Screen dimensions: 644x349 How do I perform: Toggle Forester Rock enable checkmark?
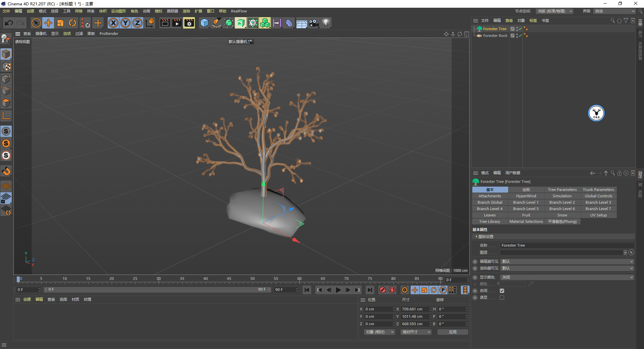click(x=520, y=36)
